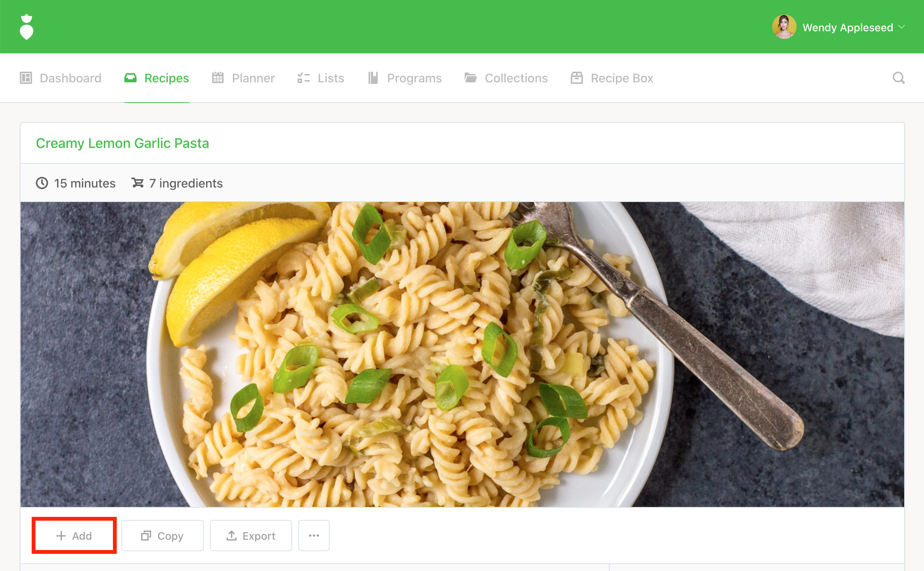Image resolution: width=924 pixels, height=571 pixels.
Task: Click the Programs book icon
Action: tap(373, 78)
